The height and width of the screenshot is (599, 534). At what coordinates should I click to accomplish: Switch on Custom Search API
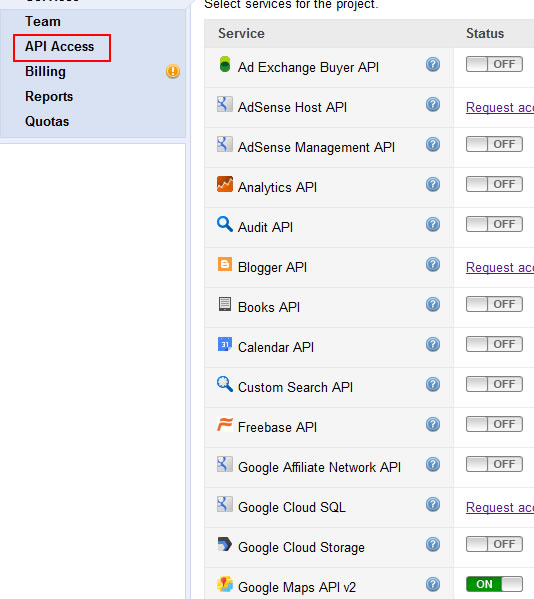point(494,384)
